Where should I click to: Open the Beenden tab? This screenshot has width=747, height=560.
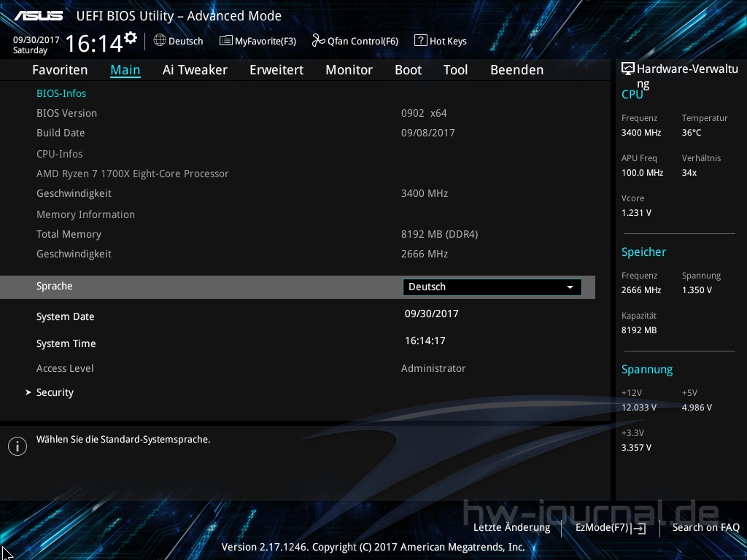coord(517,70)
